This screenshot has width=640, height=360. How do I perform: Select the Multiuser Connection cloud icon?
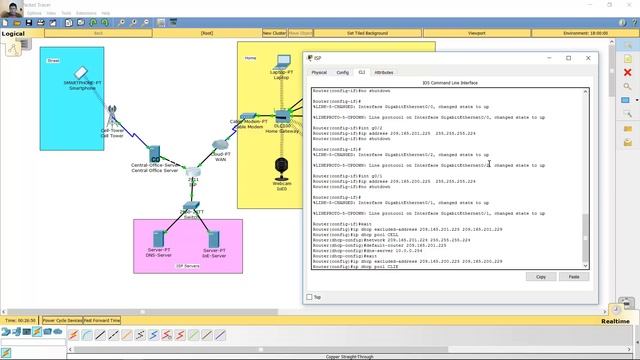(x=58, y=332)
